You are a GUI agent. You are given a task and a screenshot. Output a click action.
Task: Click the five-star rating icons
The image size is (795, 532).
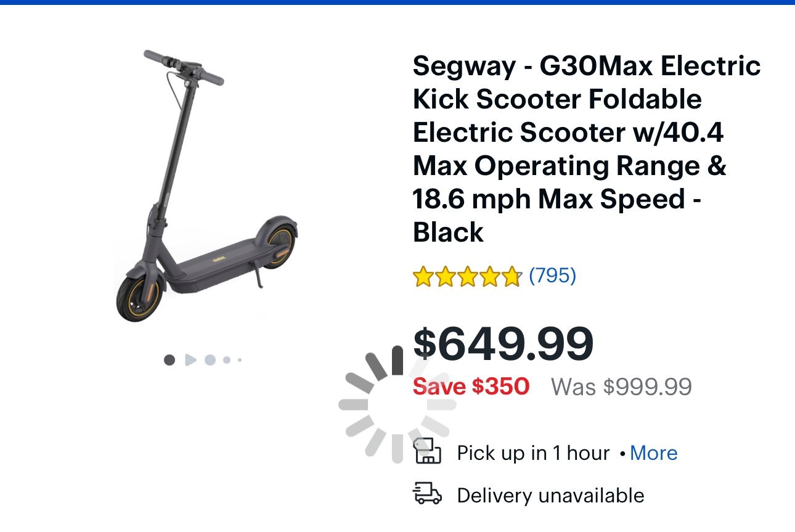click(x=467, y=277)
